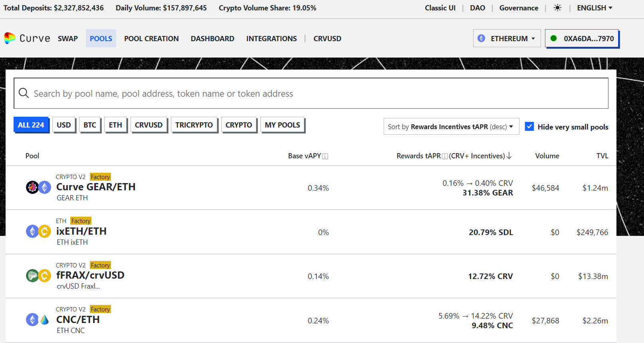Click the Rewards tAPR sort arrow
The width and height of the screenshot is (644, 343).
point(509,156)
